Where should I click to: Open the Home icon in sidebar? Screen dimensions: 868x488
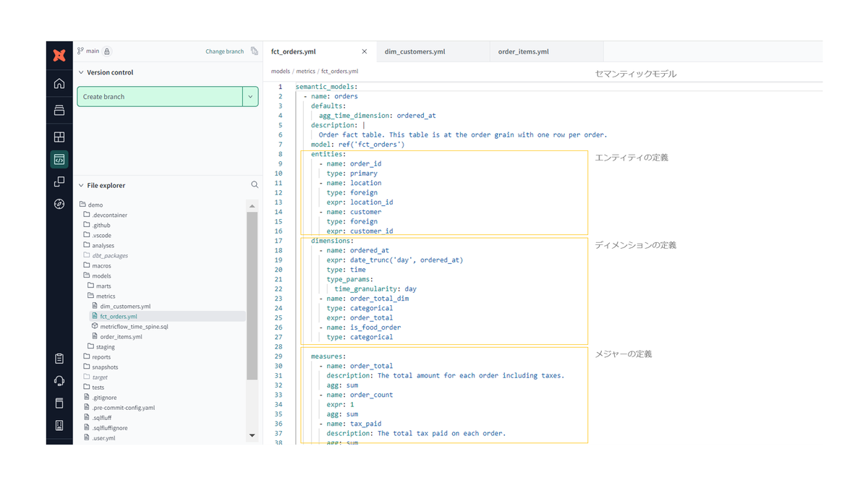(x=59, y=84)
